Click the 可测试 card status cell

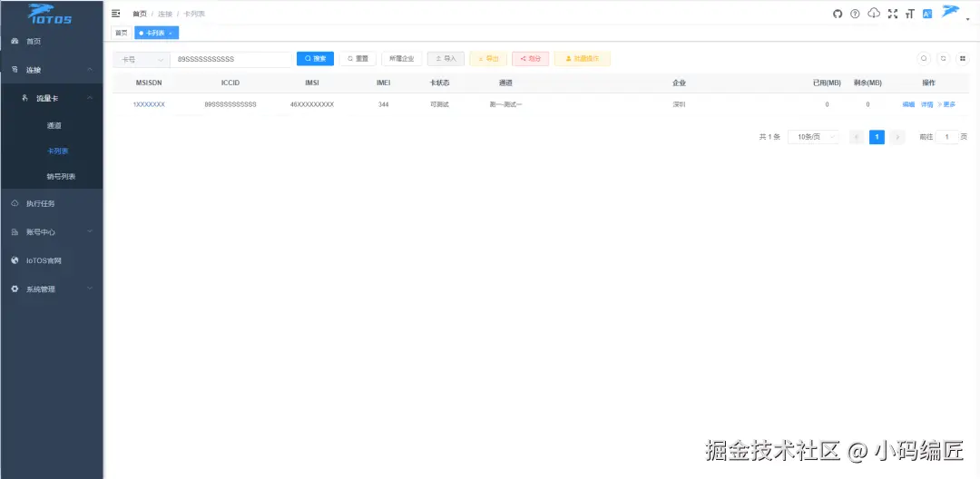pos(439,105)
